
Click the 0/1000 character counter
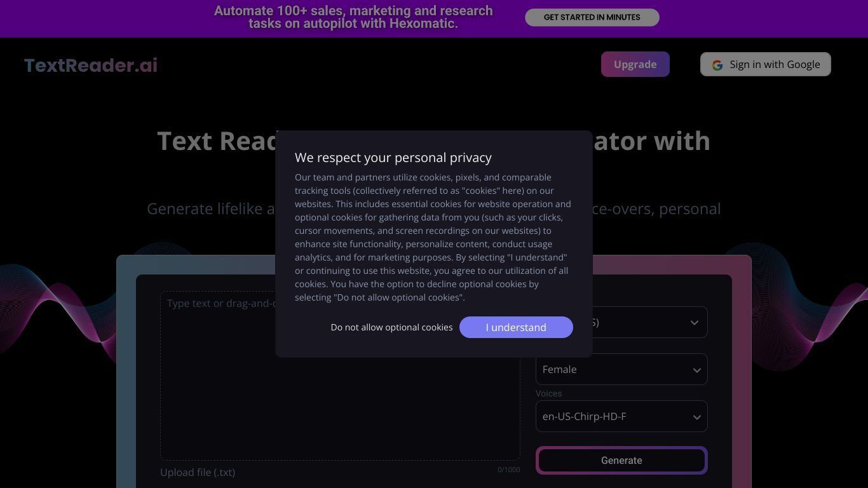point(508,470)
